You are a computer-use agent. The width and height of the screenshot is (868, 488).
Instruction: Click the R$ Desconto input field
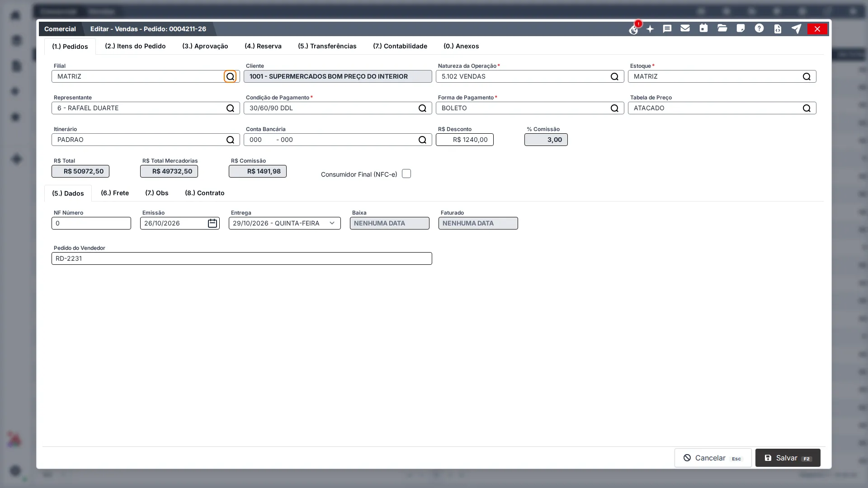click(x=464, y=140)
